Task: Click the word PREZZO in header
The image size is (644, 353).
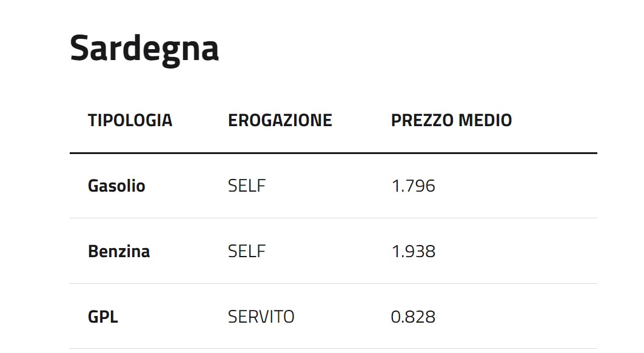Action: (x=422, y=121)
